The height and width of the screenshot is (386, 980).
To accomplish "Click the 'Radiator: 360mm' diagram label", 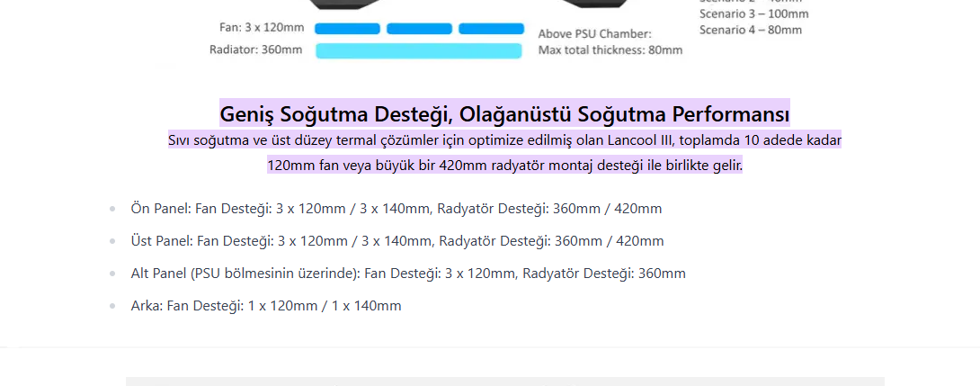I will 255,49.
